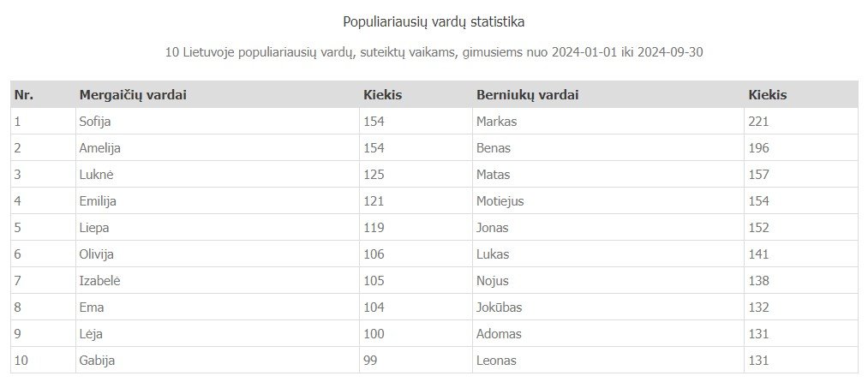Viewport: 868px width, 382px height.
Task: Select the Izabelė name cell
Action: (218, 281)
